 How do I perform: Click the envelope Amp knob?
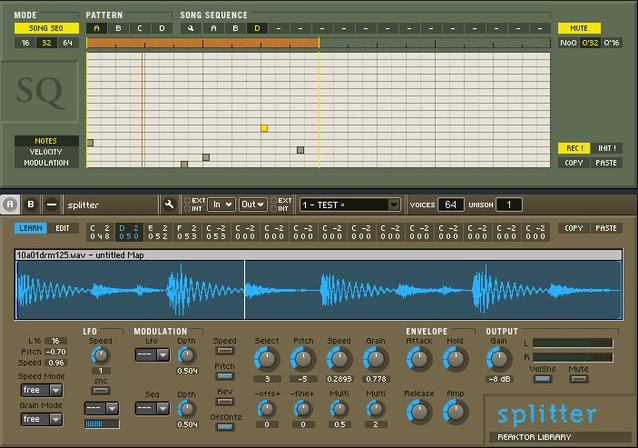[x=455, y=411]
